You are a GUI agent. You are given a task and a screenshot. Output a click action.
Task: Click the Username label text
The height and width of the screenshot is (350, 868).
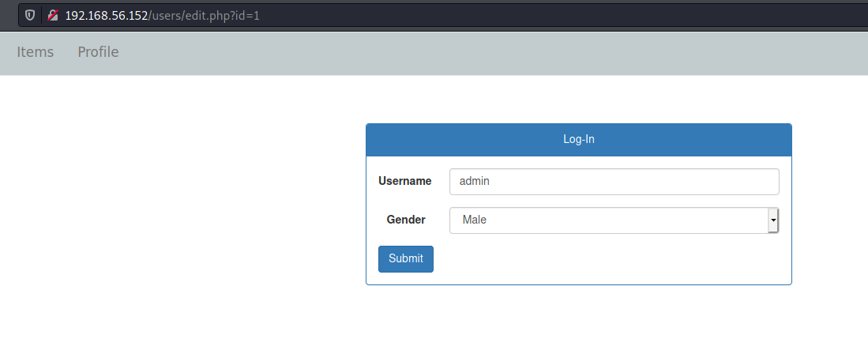404,181
